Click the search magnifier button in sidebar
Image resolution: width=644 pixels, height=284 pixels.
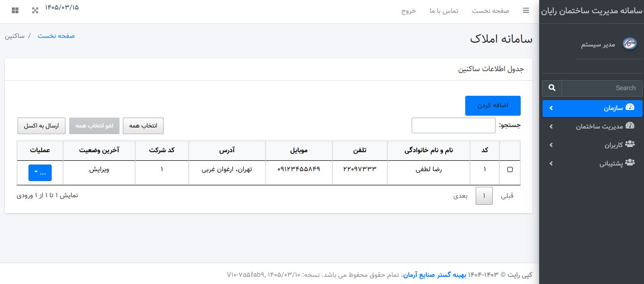coord(552,88)
